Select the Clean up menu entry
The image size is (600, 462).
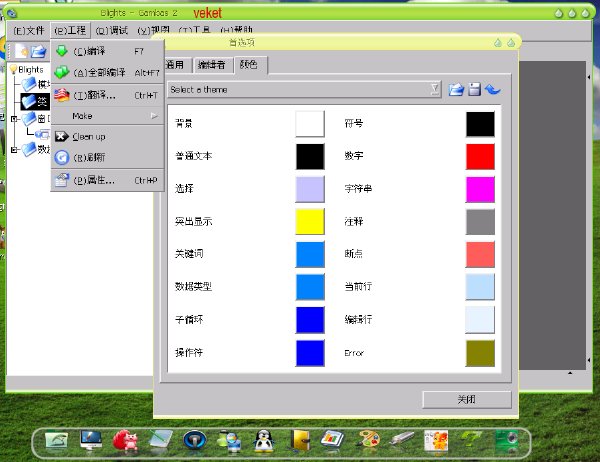[108, 137]
